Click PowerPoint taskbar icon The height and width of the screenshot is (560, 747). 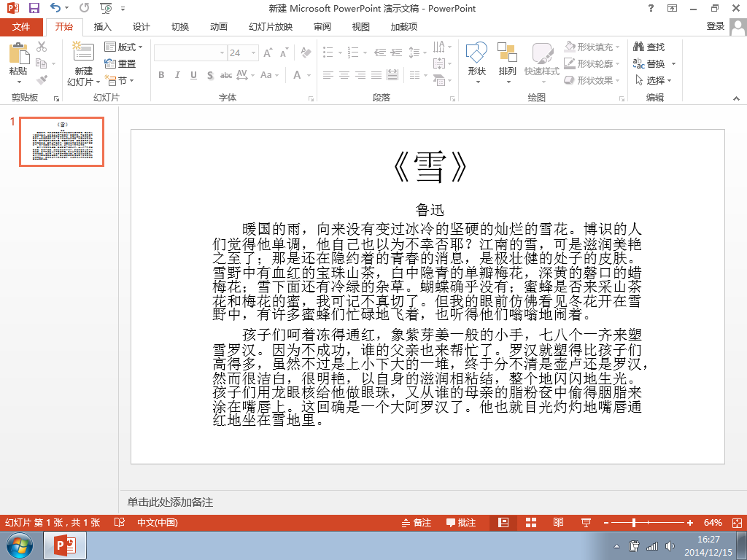click(65, 545)
